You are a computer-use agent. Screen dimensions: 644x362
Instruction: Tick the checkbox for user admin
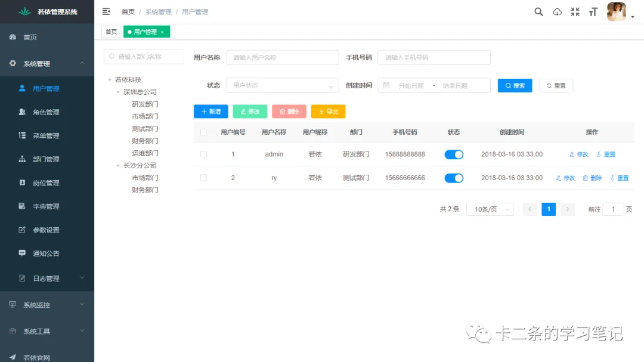204,154
